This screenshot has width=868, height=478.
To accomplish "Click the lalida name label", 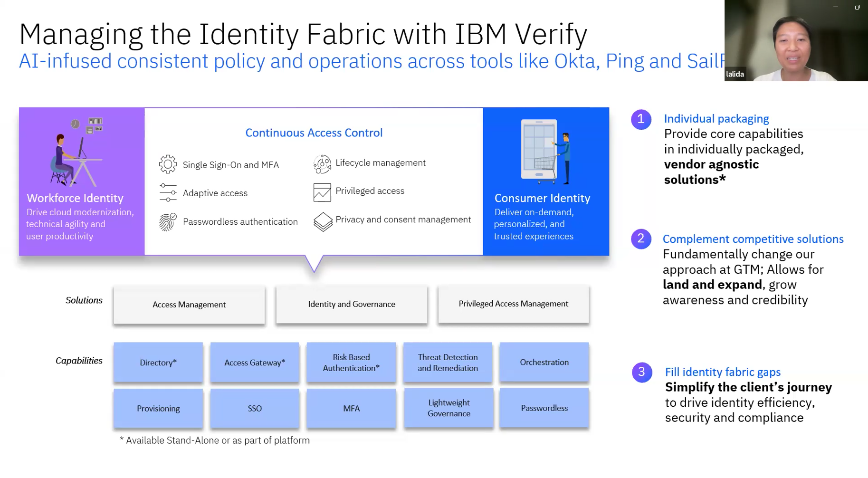I will tap(735, 74).
